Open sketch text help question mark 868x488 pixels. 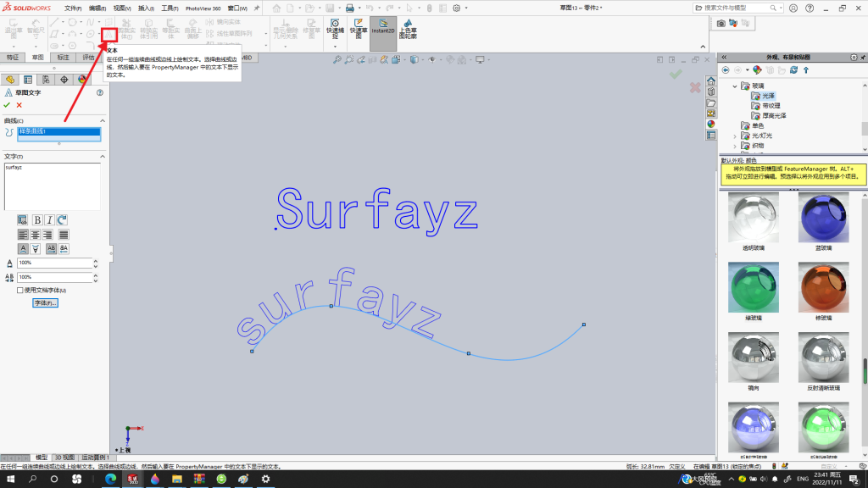point(100,93)
